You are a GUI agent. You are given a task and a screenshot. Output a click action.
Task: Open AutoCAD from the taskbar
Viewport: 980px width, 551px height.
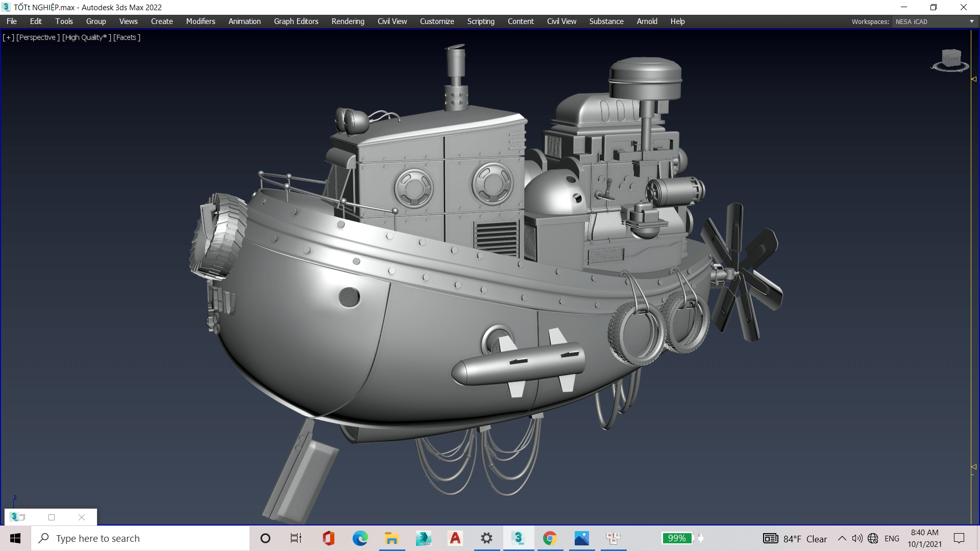tap(455, 538)
